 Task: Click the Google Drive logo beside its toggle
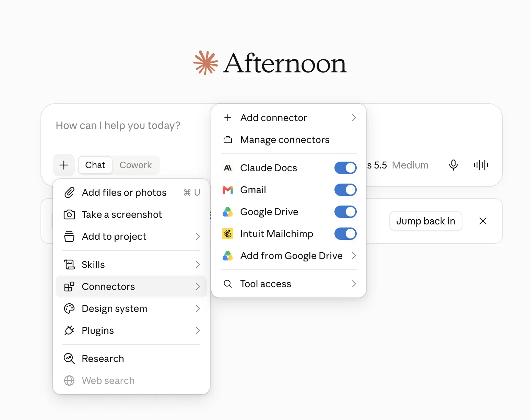(228, 212)
